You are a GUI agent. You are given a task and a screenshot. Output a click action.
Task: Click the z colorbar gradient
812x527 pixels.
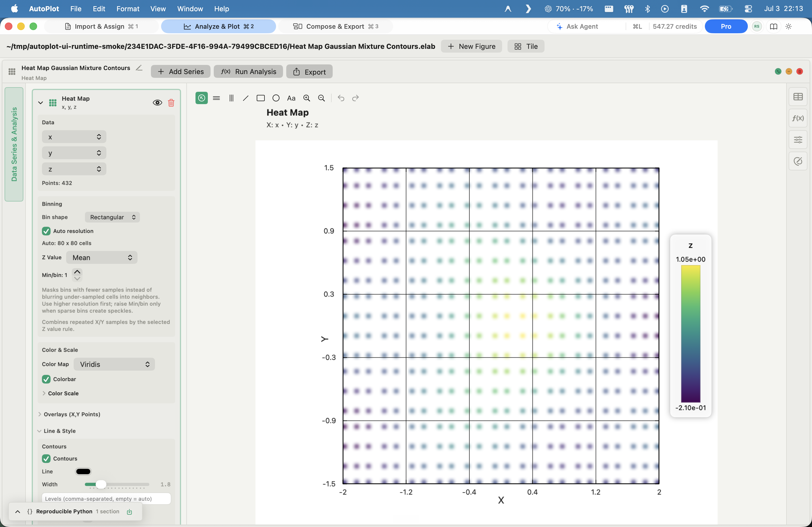click(x=691, y=334)
